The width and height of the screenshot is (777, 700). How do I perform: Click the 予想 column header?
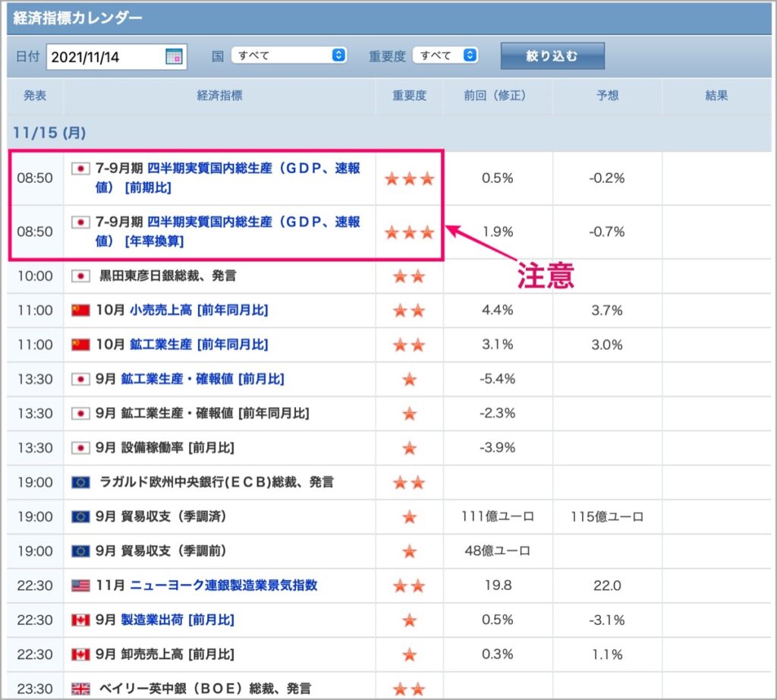point(607,95)
